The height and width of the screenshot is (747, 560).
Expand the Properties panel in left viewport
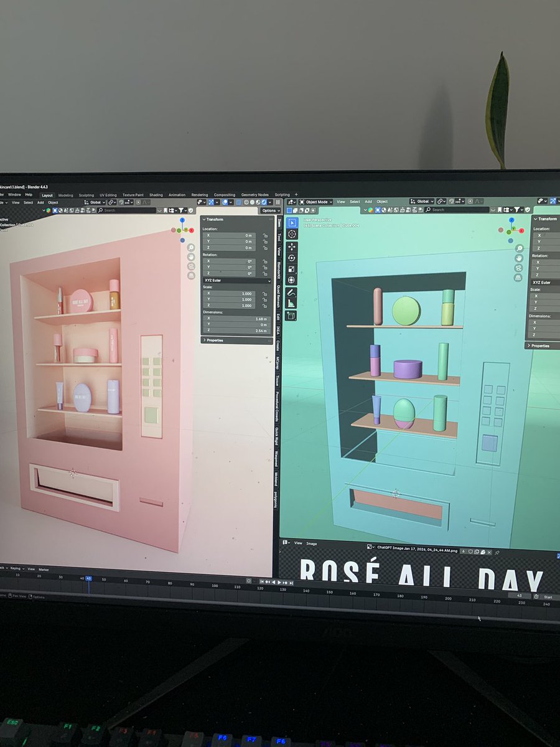[x=214, y=341]
